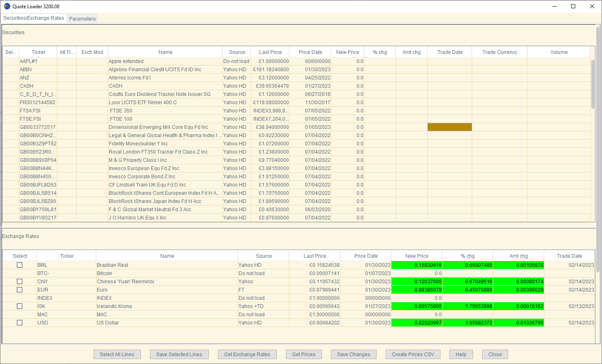Maximize the Quote Loader window
Viewport: 602px width, 364px height.
(573, 6)
